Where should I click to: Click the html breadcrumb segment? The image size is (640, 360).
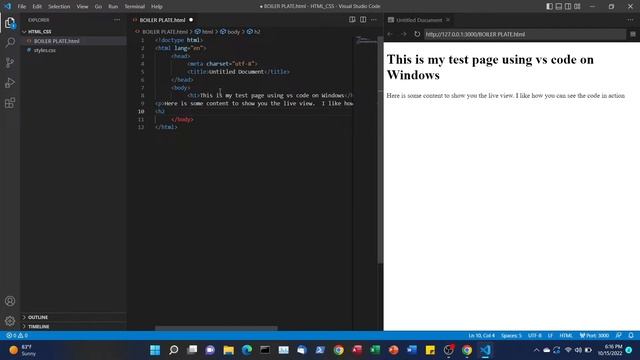click(x=204, y=31)
